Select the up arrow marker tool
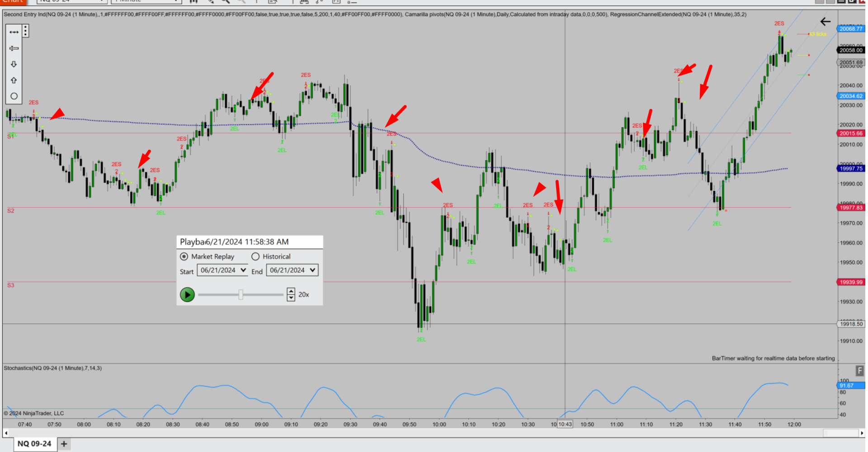Screen dimensions: 868x452 (14, 80)
